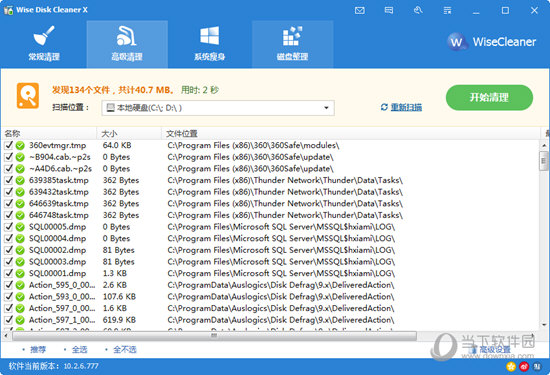Viewport: 550px width, 375px height.
Task: Click the yellow star icon in status bar
Action: click(511, 367)
